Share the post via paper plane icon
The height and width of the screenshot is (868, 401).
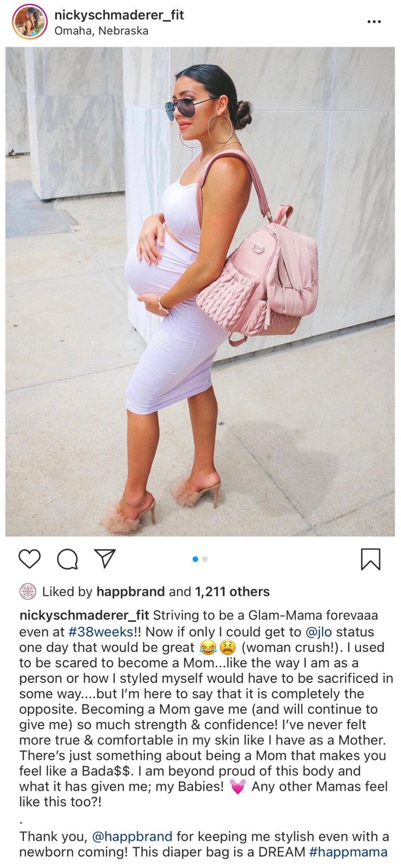pyautogui.click(x=104, y=558)
